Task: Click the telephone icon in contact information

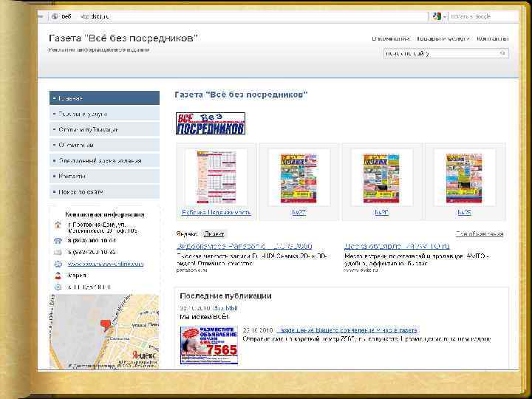Action: [x=58, y=241]
